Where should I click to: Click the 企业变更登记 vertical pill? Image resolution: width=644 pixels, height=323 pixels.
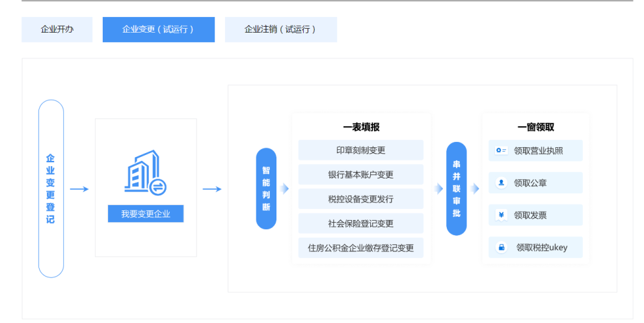click(x=51, y=189)
